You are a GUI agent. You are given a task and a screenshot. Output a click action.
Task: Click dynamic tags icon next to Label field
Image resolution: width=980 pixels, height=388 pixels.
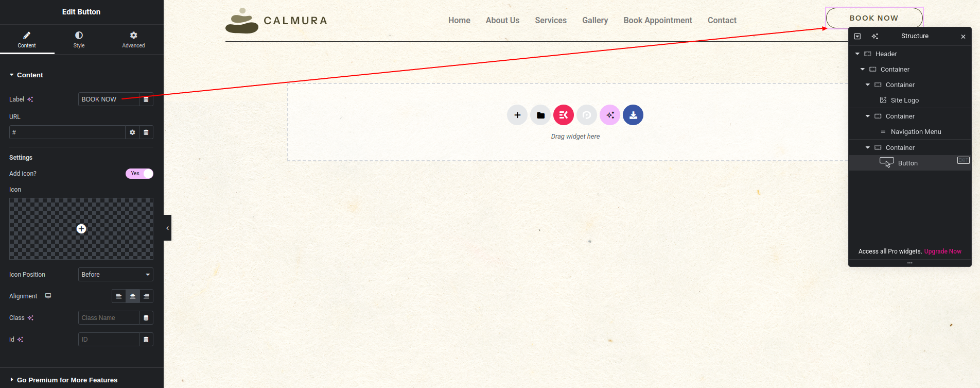click(x=146, y=99)
